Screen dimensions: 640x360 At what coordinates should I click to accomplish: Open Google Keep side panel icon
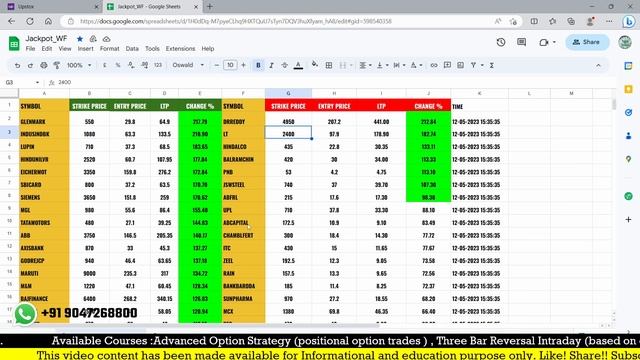[x=628, y=89]
